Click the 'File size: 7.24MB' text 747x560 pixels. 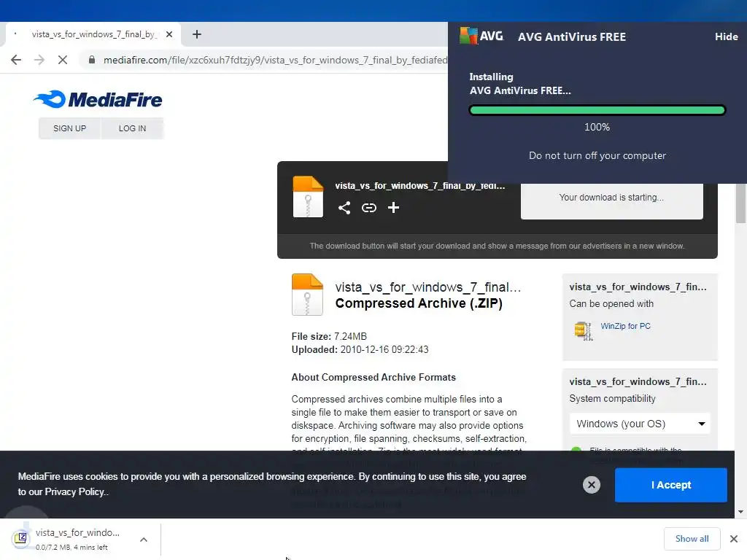pos(329,337)
